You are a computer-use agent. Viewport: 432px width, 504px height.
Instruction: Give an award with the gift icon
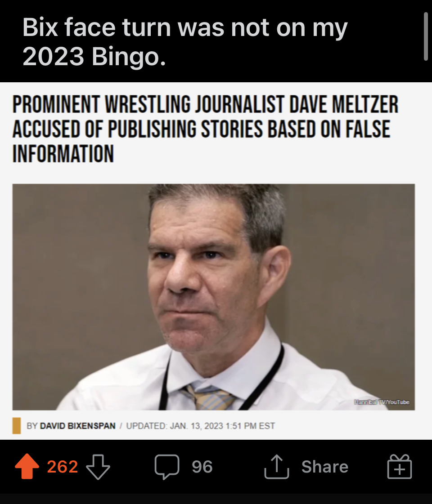399,467
